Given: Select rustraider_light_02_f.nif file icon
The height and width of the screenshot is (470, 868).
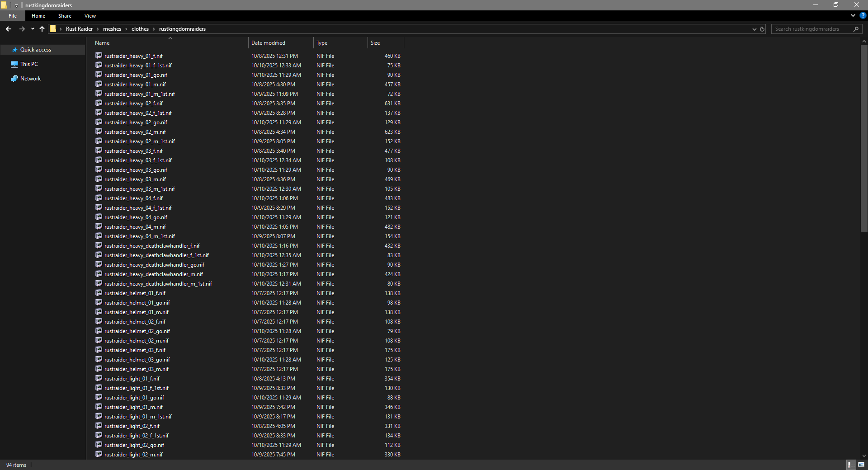Looking at the screenshot, I should click(x=99, y=426).
